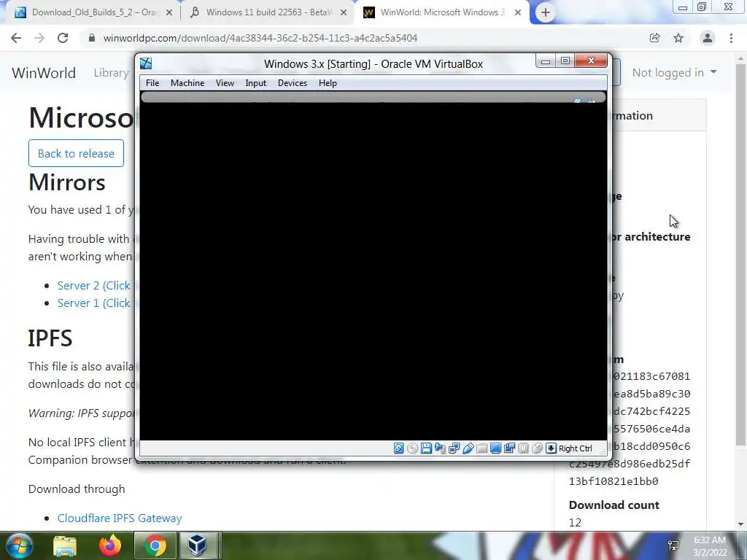Click mouse integration icon in VirtualBox status bar
747x560 pixels.
537,448
